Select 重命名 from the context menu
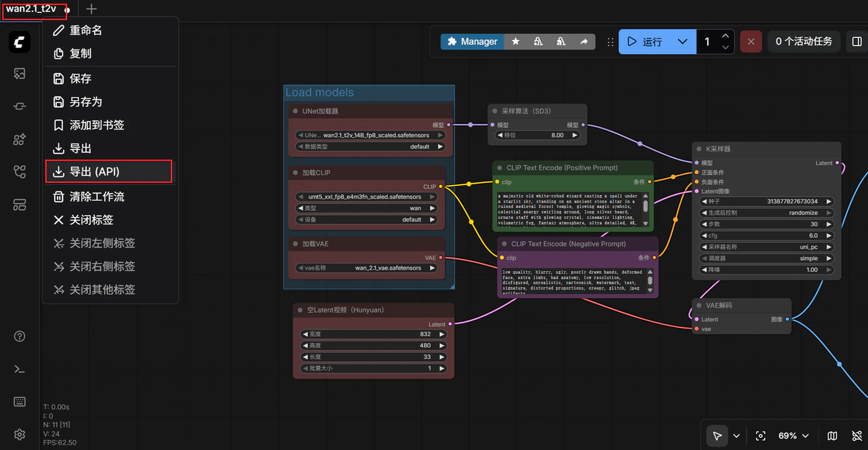Screen dimensions: 868x450 [x=110, y=30]
